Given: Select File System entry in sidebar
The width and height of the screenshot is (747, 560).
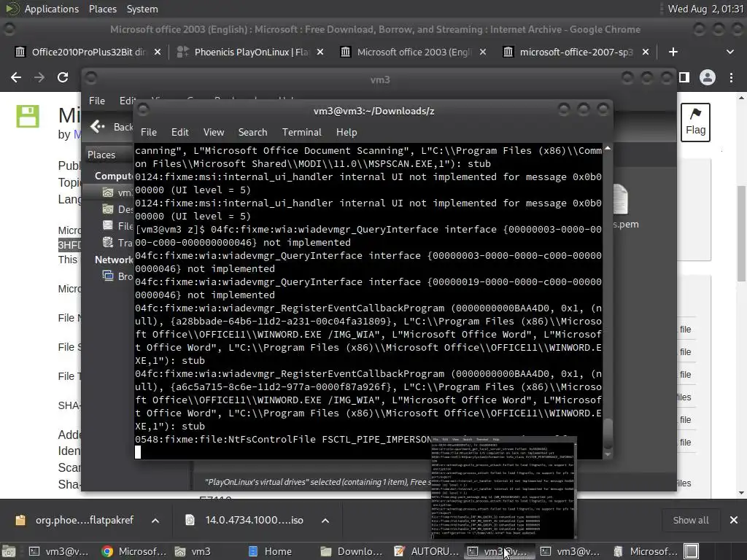Looking at the screenshot, I should (117, 226).
